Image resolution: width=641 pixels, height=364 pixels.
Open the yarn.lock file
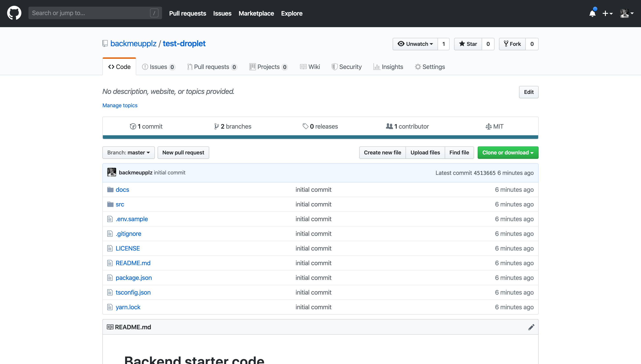coord(128,307)
